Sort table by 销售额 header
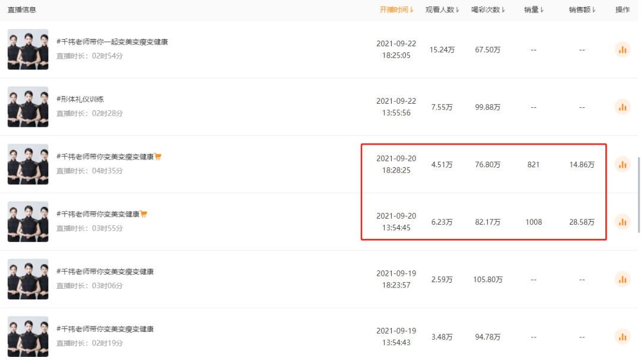The height and width of the screenshot is (364, 641). (582, 10)
